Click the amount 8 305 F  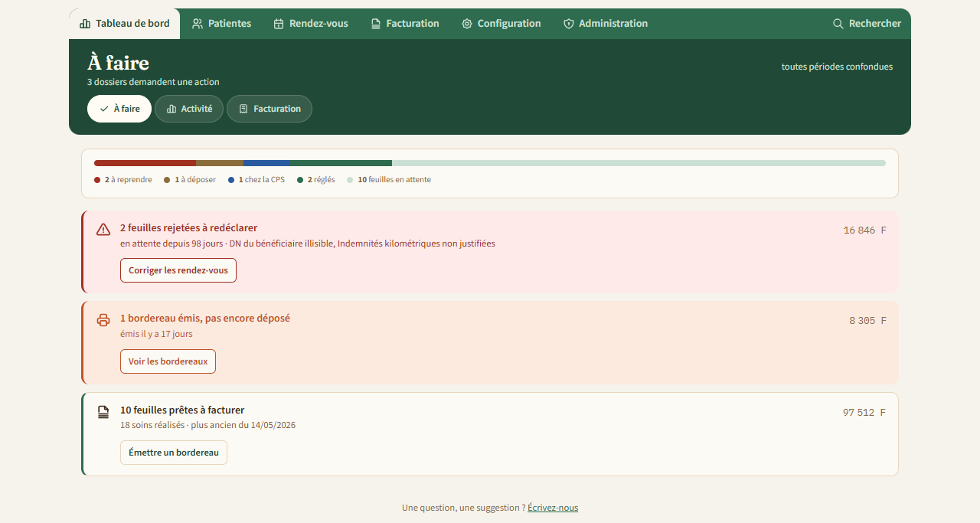pos(867,321)
